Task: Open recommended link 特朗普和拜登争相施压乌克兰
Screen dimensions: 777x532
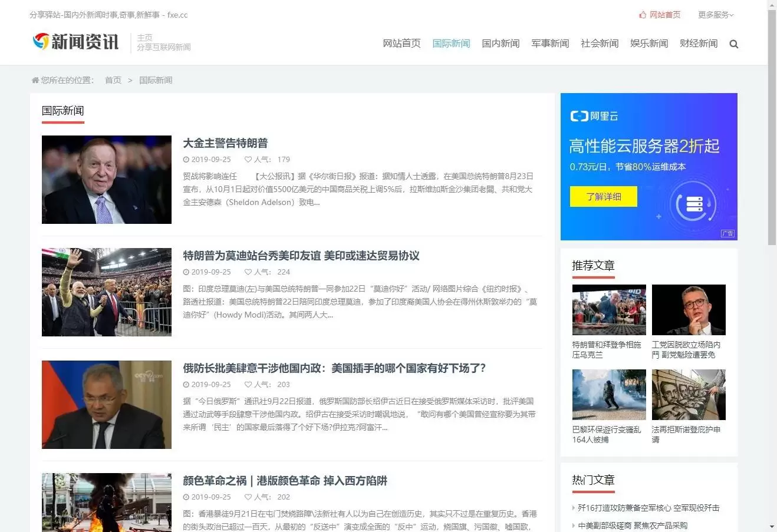Action: [607, 350]
